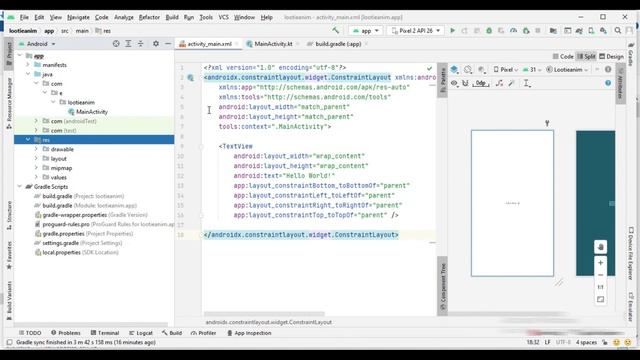Switch to Split view mode
Image resolution: width=640 pixels, height=360 pixels.
pyautogui.click(x=586, y=56)
